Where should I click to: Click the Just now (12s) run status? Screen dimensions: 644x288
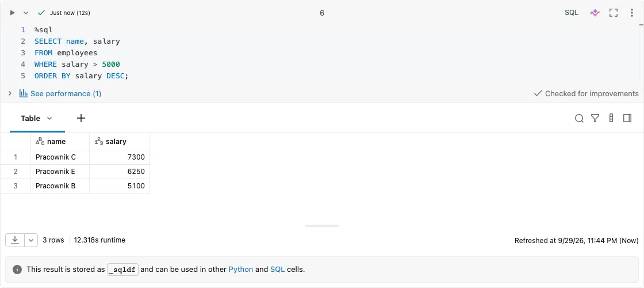(70, 13)
